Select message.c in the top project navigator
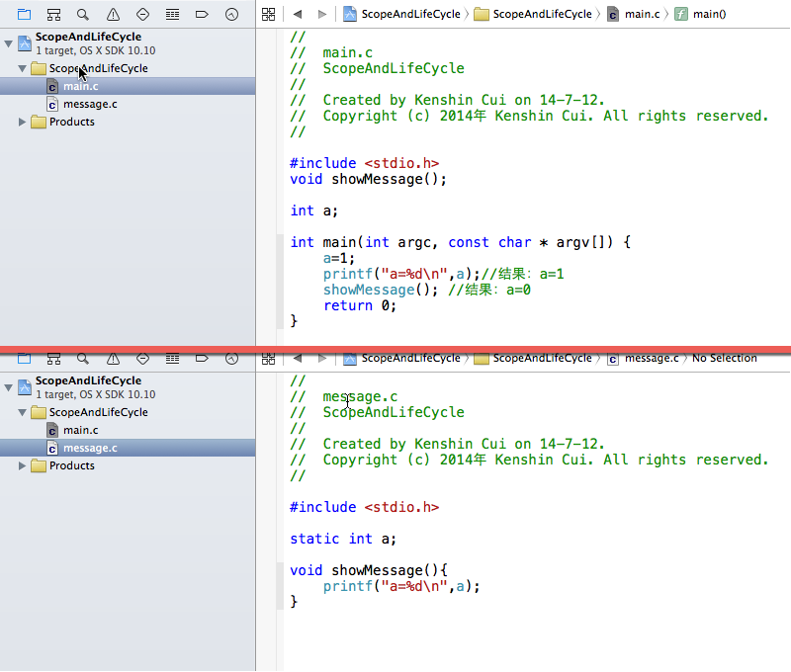The width and height of the screenshot is (791, 672). pyautogui.click(x=90, y=104)
